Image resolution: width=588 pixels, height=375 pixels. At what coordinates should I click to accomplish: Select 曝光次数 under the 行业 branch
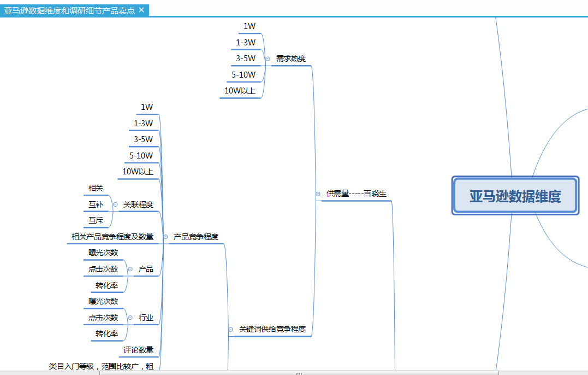tap(103, 301)
